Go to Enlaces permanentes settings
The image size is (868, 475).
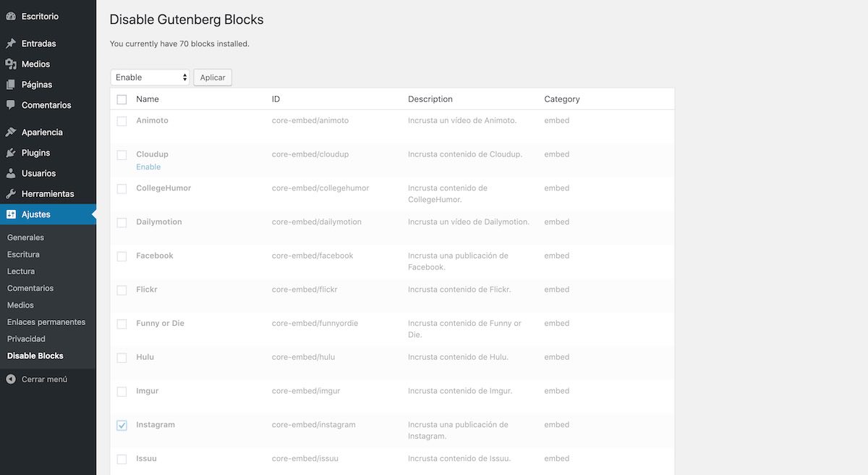46,322
